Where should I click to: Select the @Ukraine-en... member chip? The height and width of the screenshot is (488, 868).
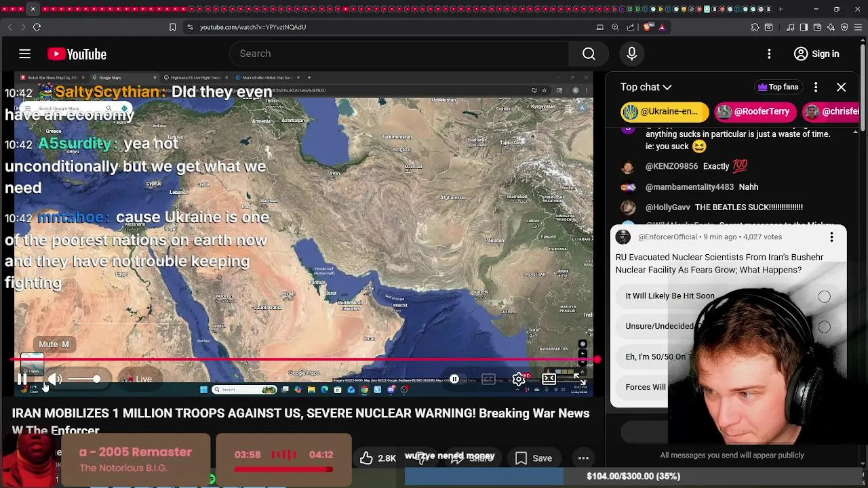[665, 111]
